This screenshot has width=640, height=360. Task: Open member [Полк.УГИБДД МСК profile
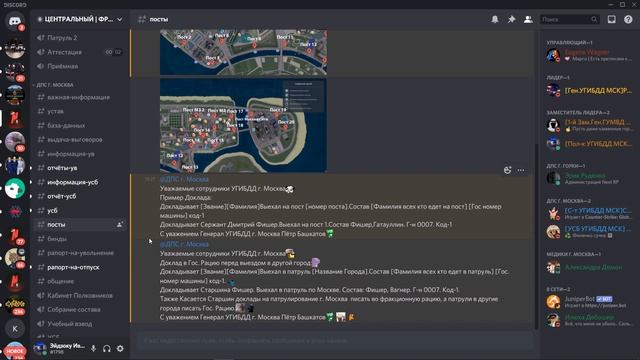tap(589, 144)
